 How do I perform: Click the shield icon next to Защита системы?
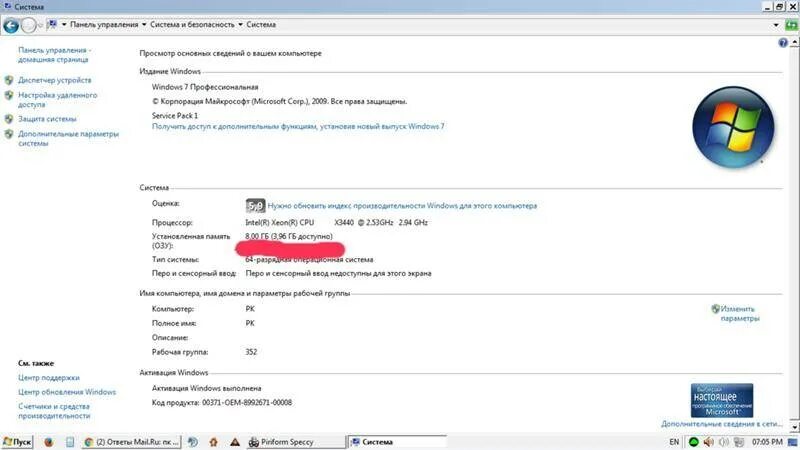9,119
